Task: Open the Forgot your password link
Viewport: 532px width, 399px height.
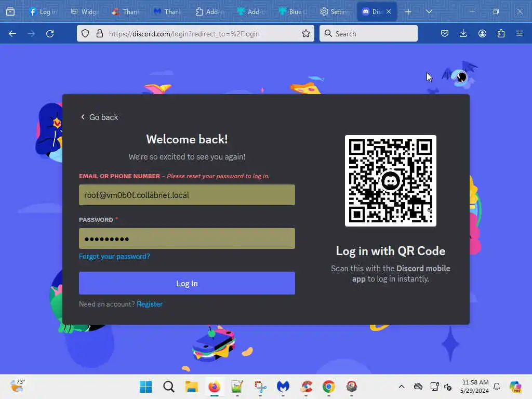Action: [114, 256]
